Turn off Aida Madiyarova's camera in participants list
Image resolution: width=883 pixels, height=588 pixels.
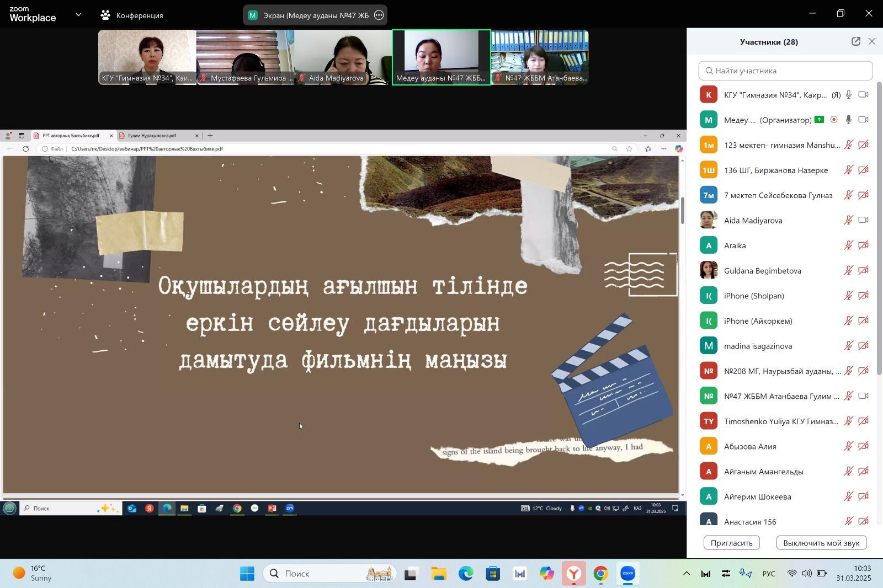[x=863, y=220]
